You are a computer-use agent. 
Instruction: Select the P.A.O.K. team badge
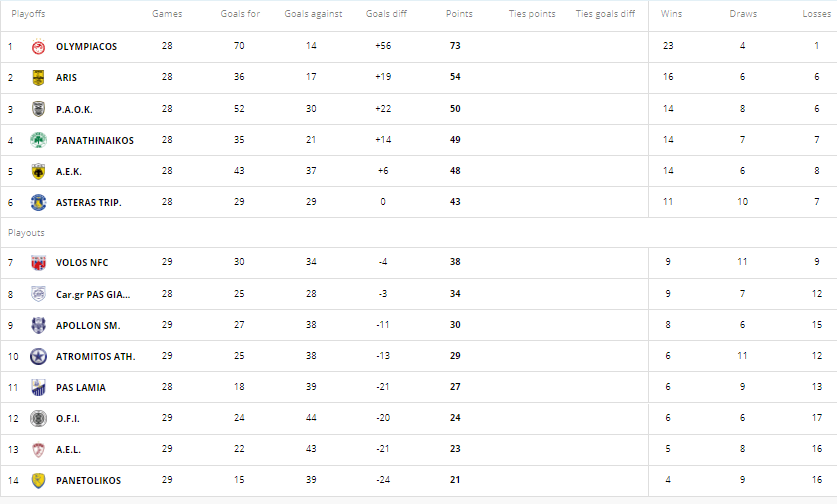38,109
